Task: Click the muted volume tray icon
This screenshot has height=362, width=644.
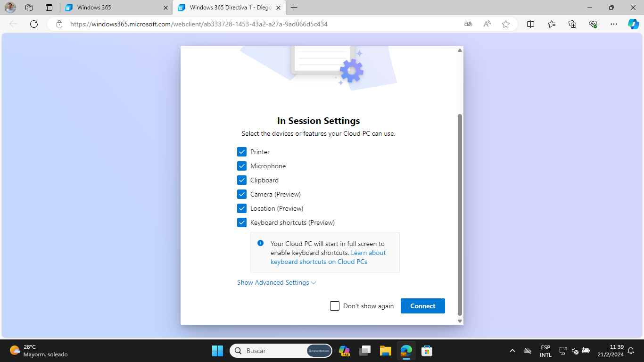Action: (575, 351)
